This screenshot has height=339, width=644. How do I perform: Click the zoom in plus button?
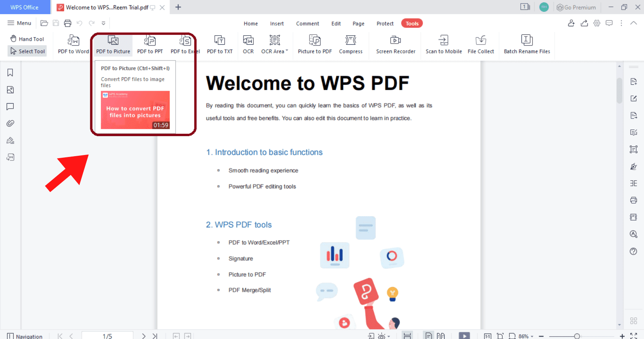click(622, 336)
